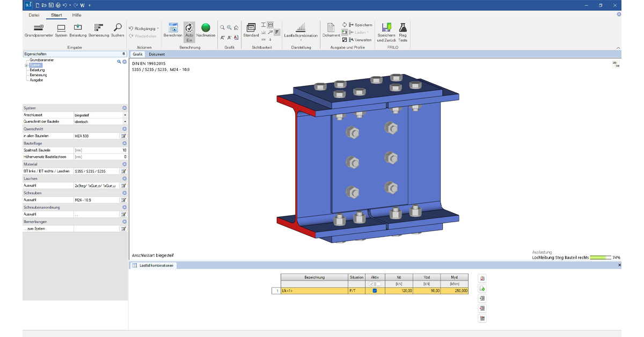The image size is (644, 337).
Task: Open the Grundparameter input section
Action: [x=39, y=30]
